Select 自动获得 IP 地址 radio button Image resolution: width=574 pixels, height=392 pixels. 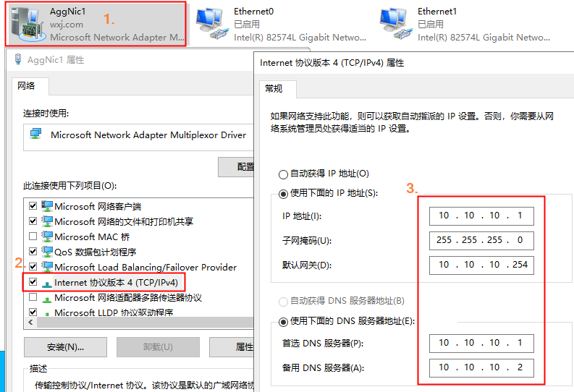(x=283, y=174)
